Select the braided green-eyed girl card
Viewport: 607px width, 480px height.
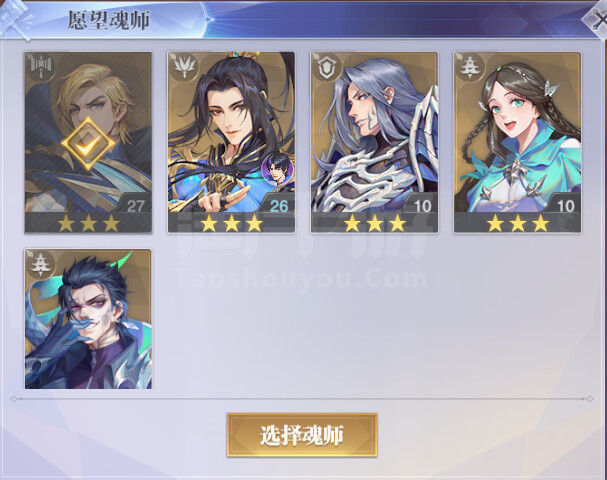click(518, 142)
